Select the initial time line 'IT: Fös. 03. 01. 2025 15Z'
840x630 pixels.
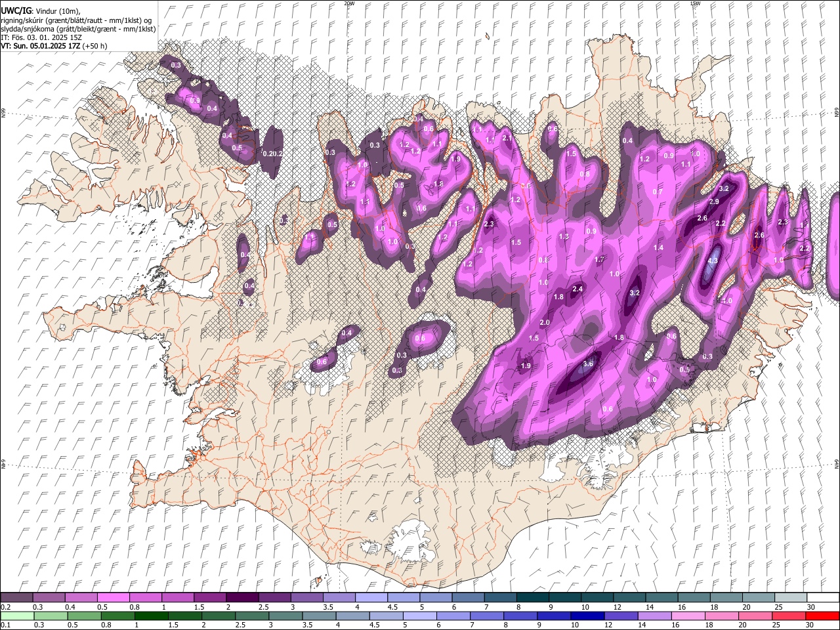click(x=41, y=37)
